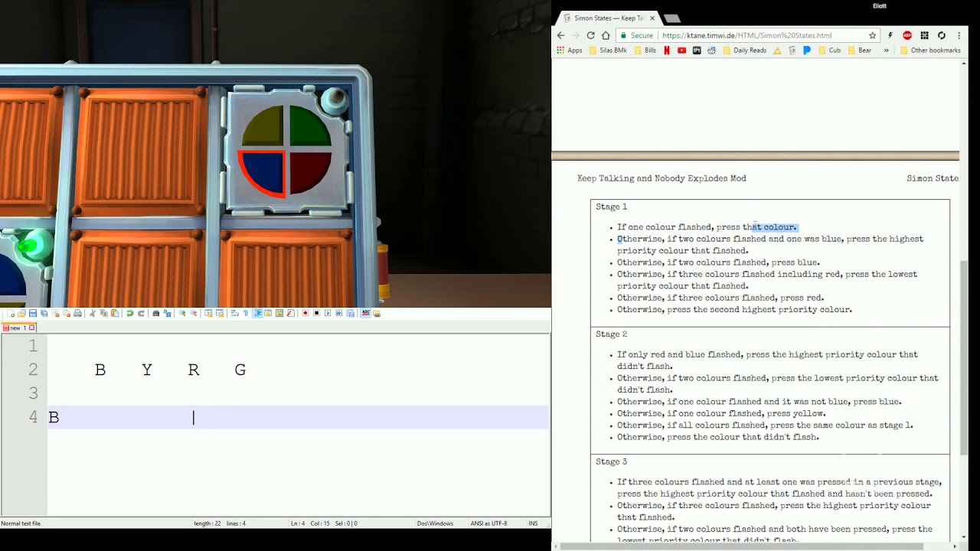Viewport: 980px width, 551px height.
Task: Zoom in on Notepad++ text
Action: [181, 313]
